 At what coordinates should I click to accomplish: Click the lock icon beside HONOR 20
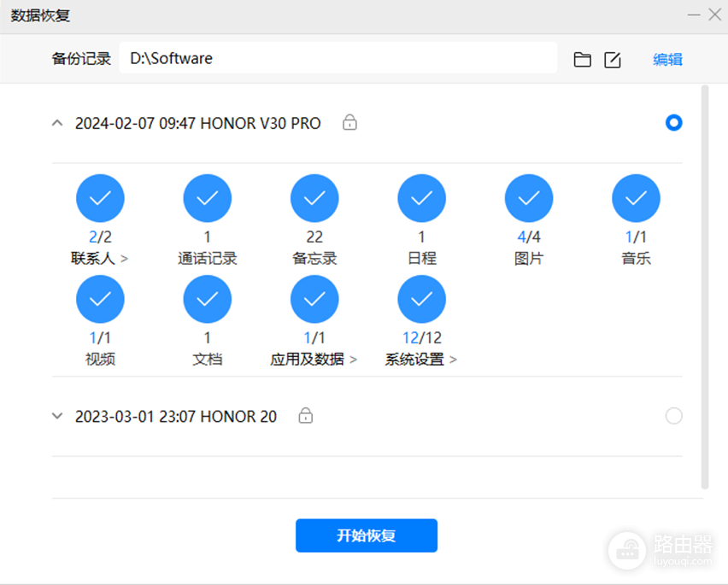(x=306, y=416)
